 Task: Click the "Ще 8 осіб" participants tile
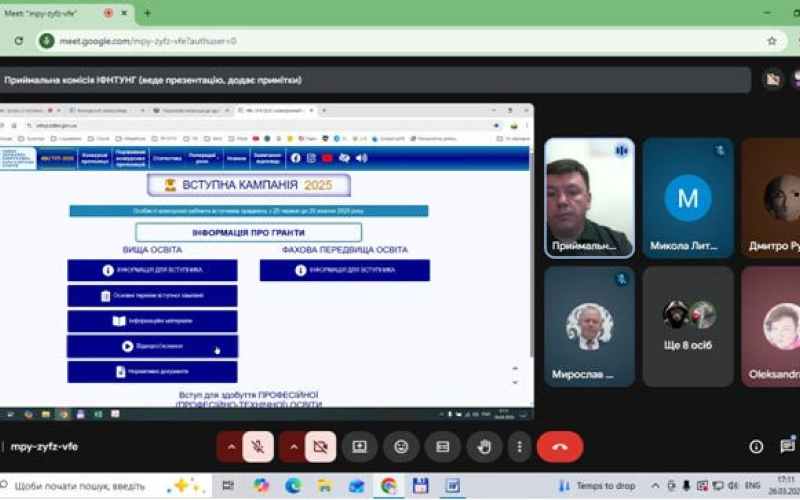point(688,326)
